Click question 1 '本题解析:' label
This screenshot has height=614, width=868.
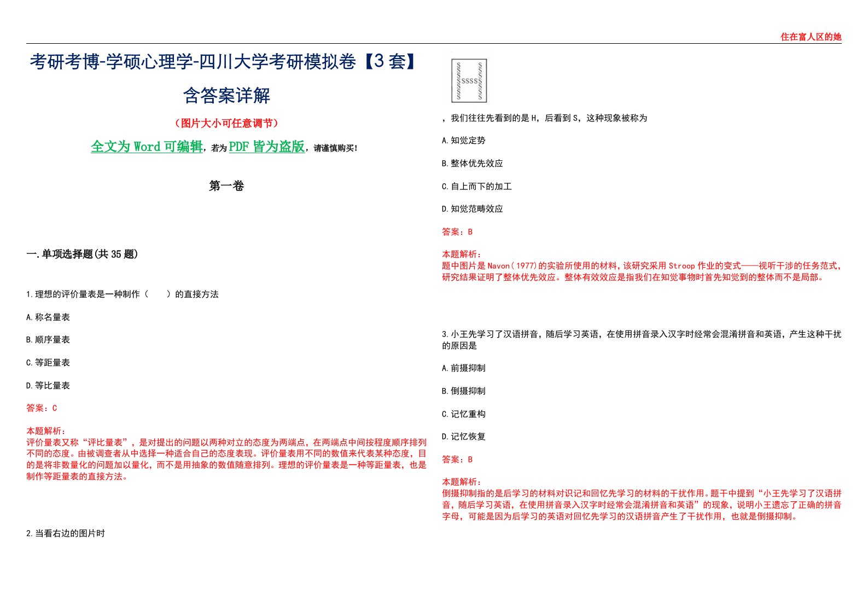pos(46,431)
